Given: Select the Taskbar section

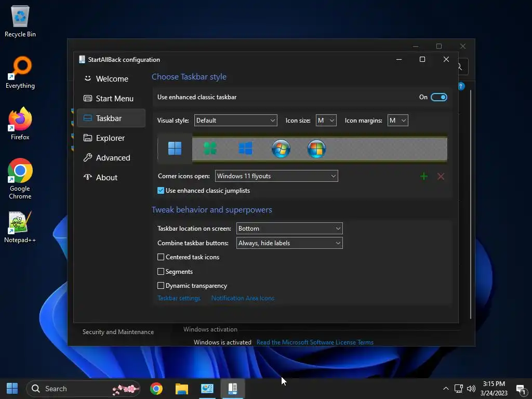Looking at the screenshot, I should tap(111, 118).
